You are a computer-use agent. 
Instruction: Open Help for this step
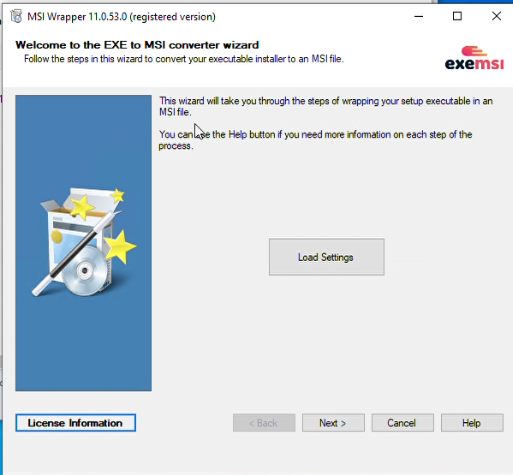472,423
